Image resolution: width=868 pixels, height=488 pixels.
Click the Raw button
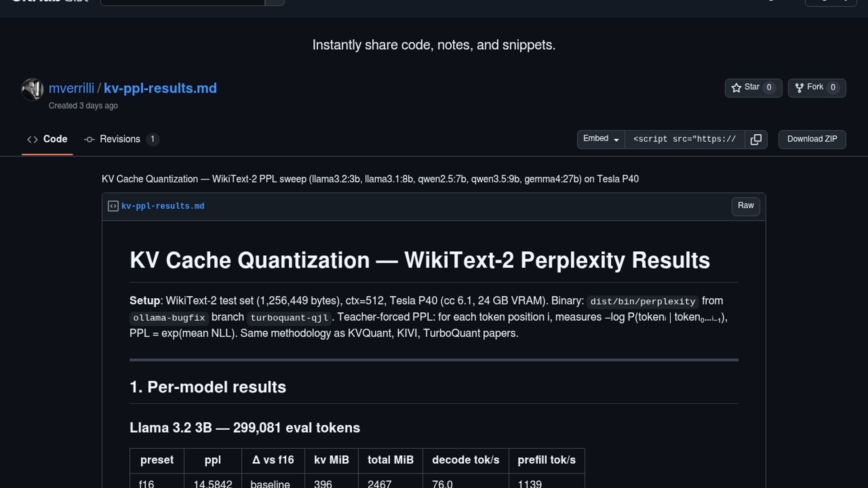pos(745,206)
